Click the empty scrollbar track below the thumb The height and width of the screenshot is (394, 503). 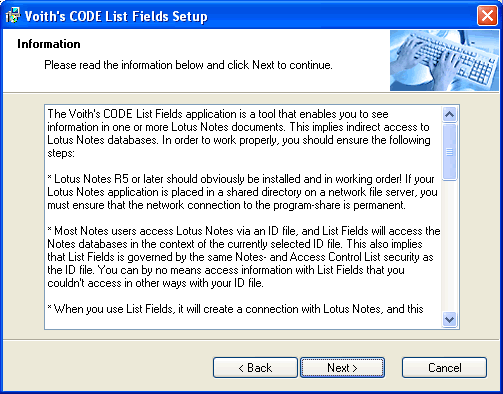pyautogui.click(x=449, y=246)
